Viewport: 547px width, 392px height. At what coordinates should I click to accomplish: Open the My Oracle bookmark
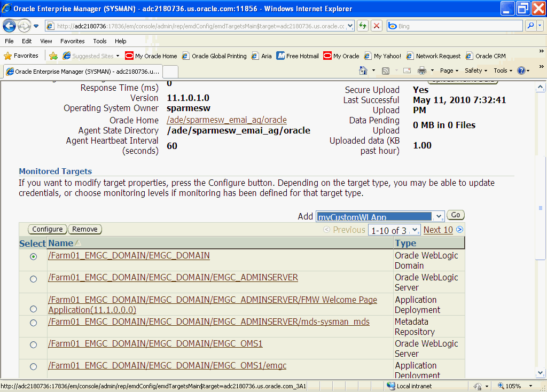[341, 56]
